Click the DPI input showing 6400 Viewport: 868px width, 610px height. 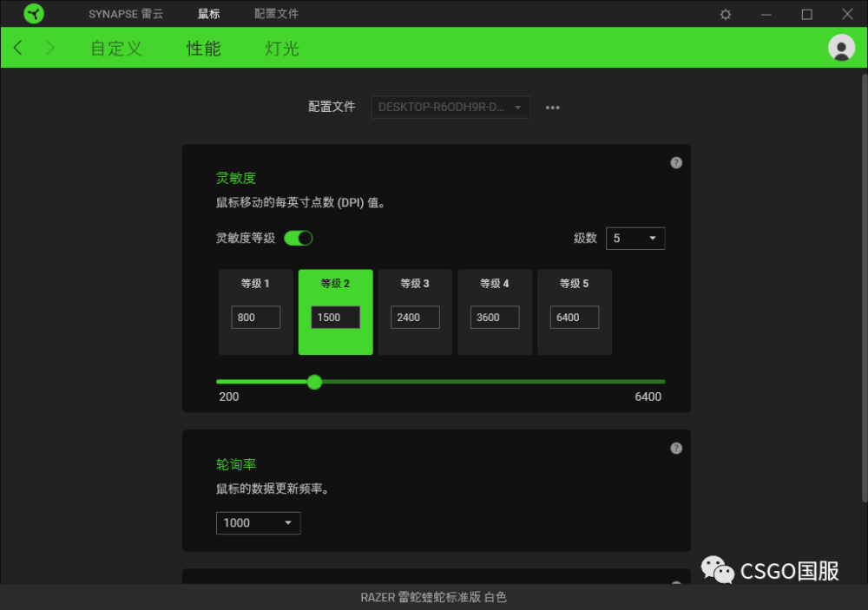coord(575,318)
